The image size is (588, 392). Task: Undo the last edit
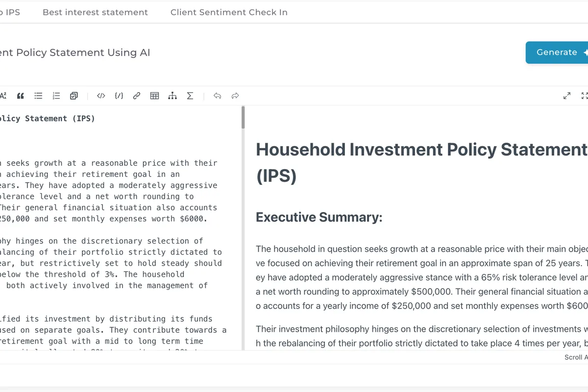(218, 96)
